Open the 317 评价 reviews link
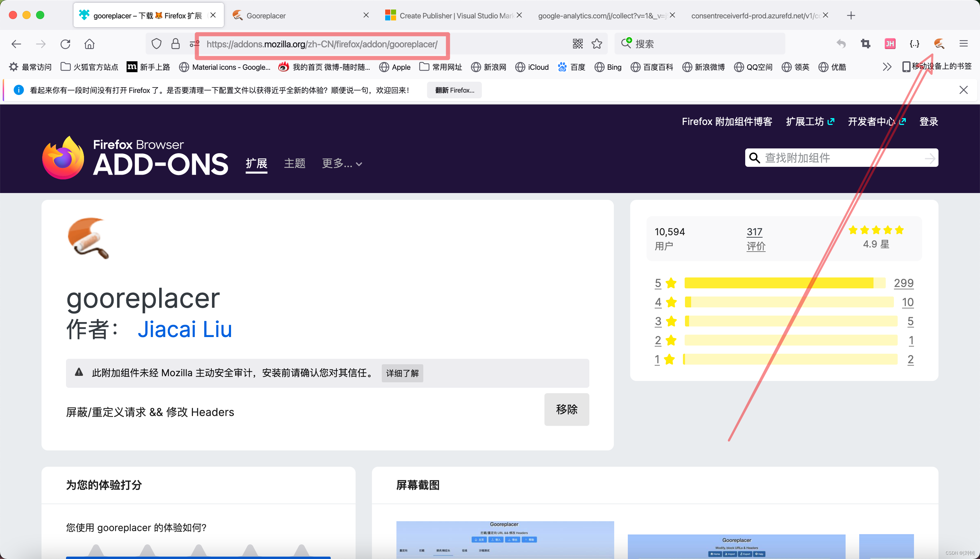The width and height of the screenshot is (980, 559). point(755,238)
